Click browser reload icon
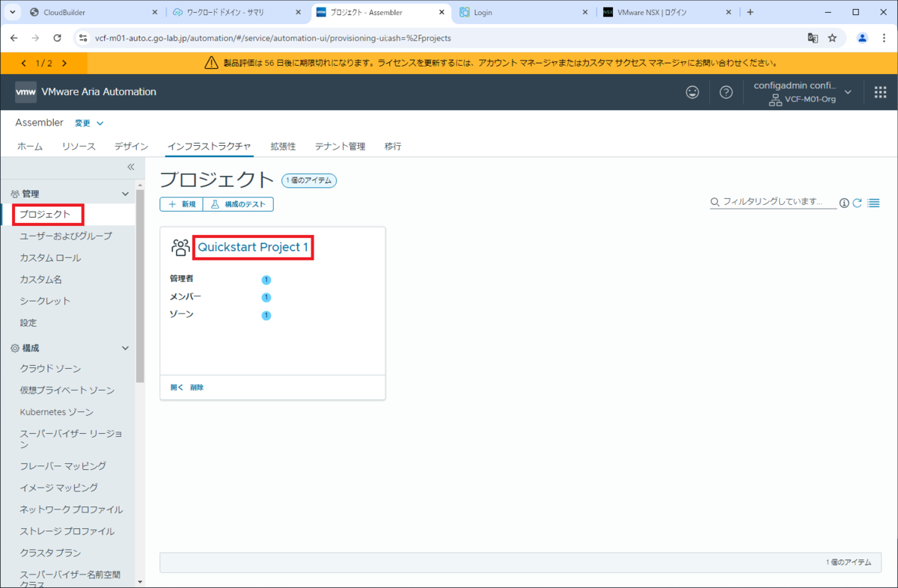This screenshot has width=898, height=588. point(58,37)
